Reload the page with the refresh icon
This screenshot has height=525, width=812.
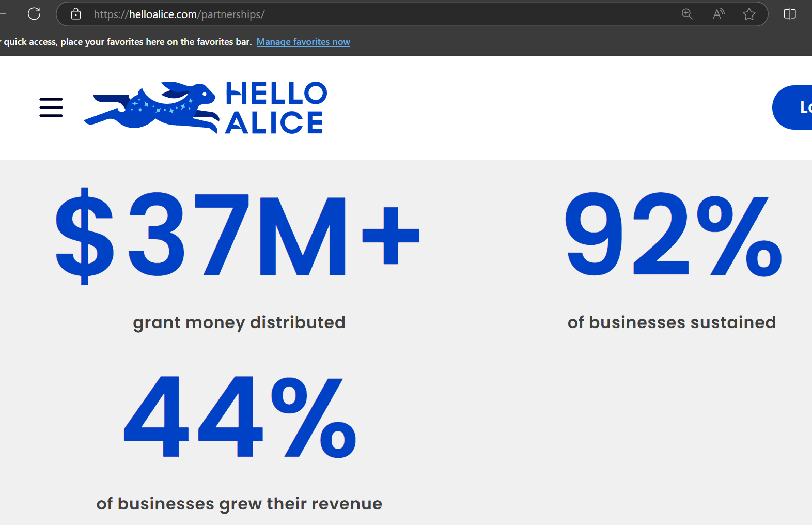34,14
